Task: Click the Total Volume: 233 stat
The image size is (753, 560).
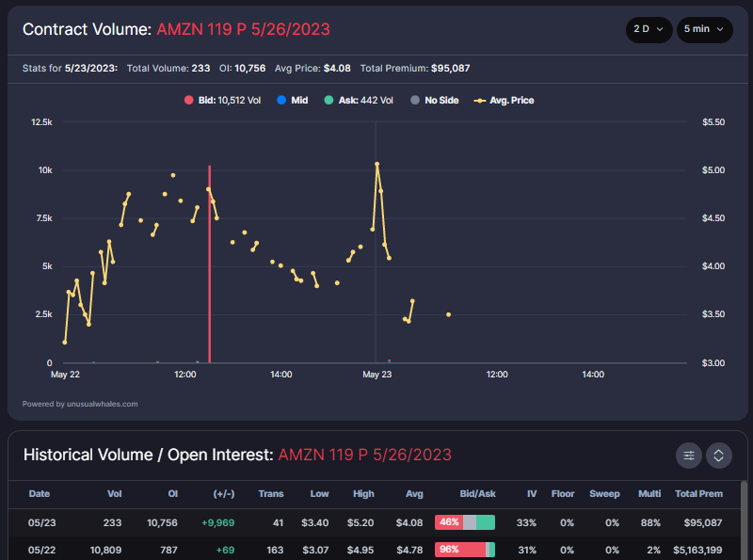Action: tap(168, 68)
